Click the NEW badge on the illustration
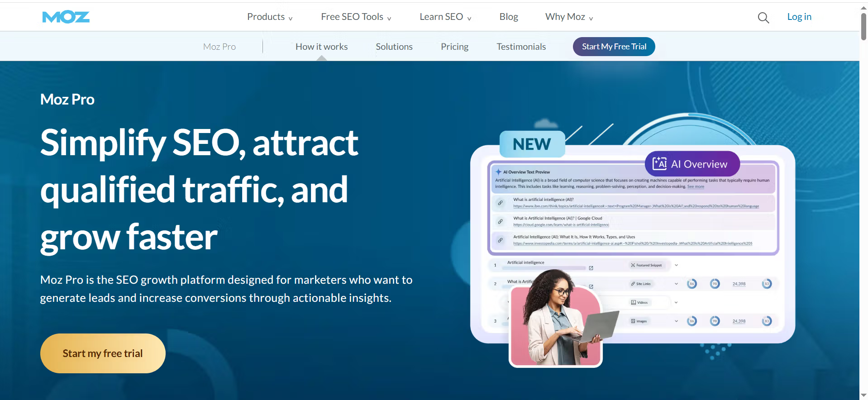868x400 pixels. pos(532,144)
